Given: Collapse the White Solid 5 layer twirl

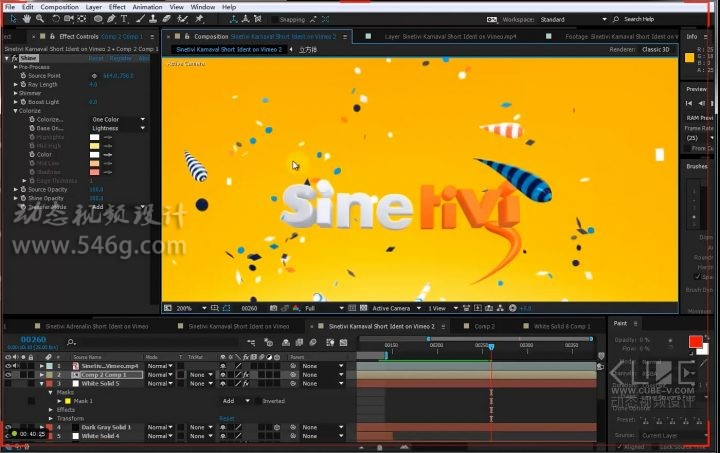Looking at the screenshot, I should pos(42,383).
